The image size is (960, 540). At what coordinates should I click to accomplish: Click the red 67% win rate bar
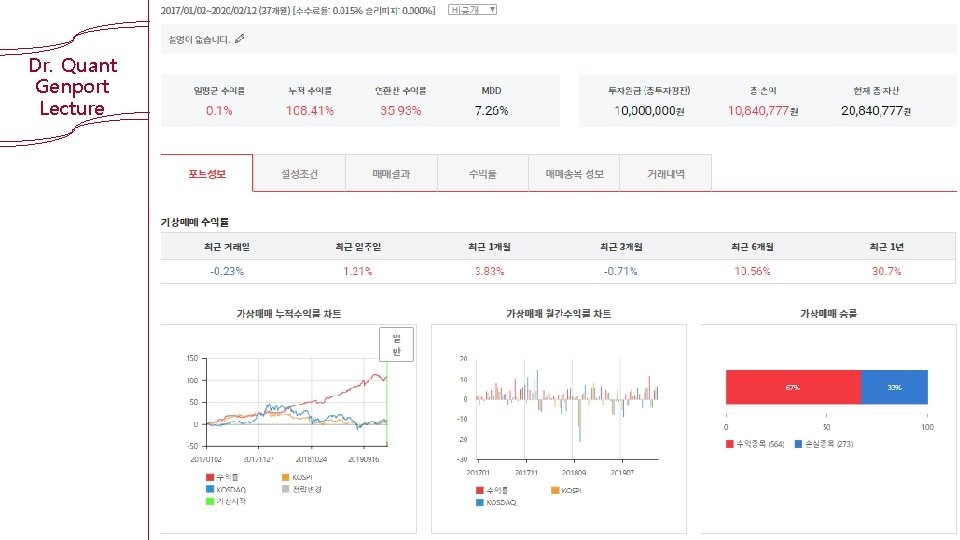point(793,387)
